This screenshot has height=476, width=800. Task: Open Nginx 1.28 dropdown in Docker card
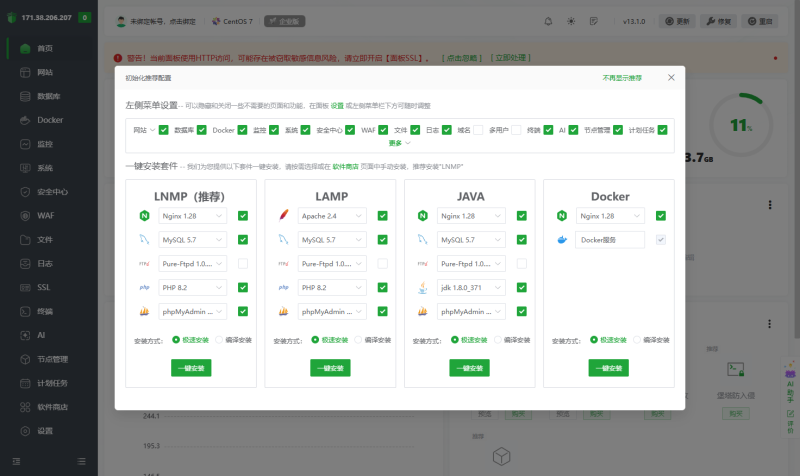[x=610, y=216]
